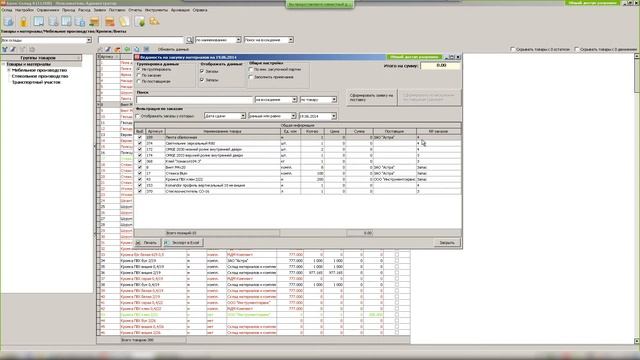Image resolution: width=640 pixels, height=360 pixels.
Task: Select the По поставщикам radio button
Action: click(x=139, y=81)
